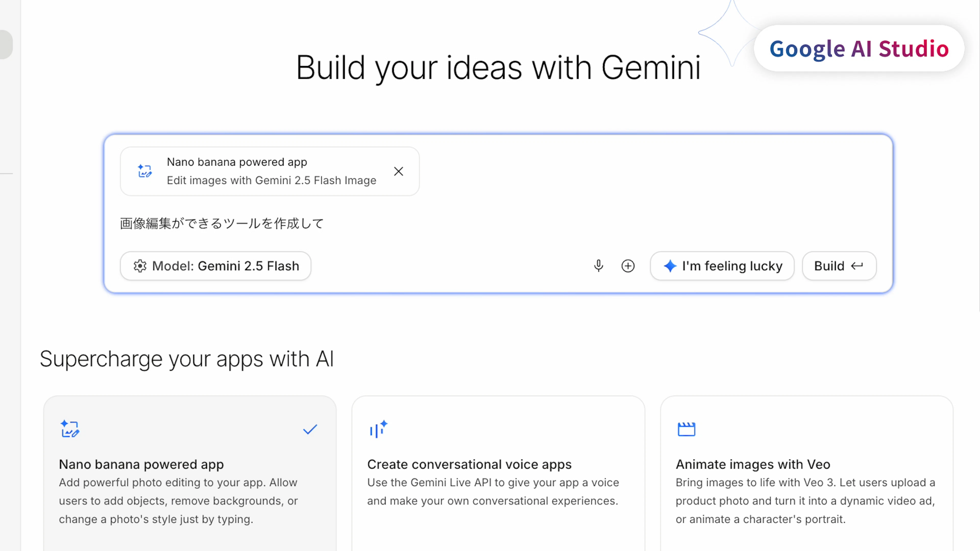Click the plus circle attach icon
Screen dimensions: 980x551
[628, 266]
